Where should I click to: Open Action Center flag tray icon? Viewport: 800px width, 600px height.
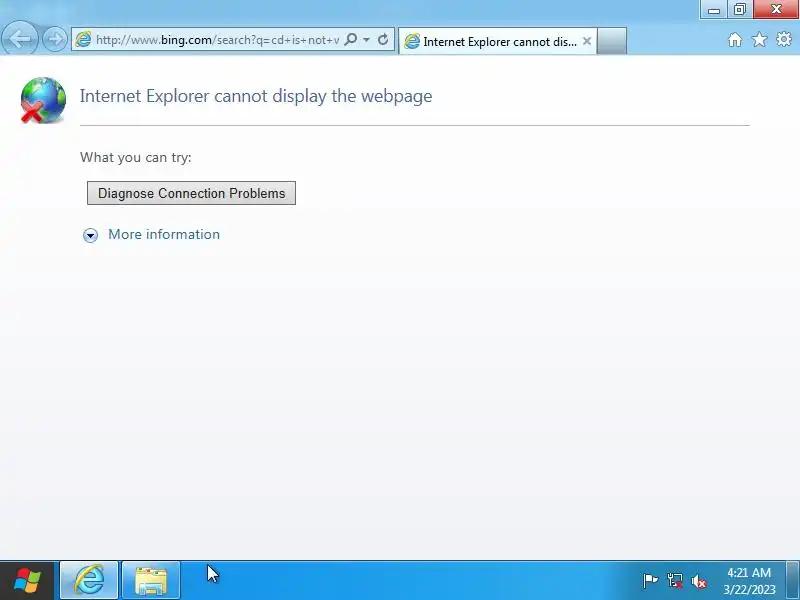click(650, 581)
